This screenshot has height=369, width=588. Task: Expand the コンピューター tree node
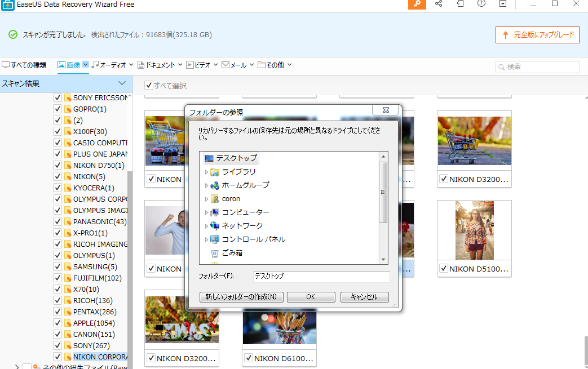coord(206,212)
